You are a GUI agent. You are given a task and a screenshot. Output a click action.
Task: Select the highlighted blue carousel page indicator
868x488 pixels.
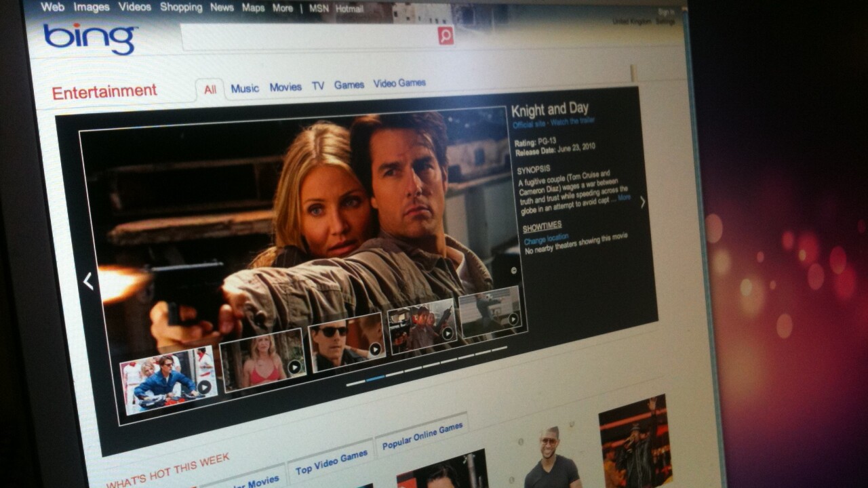click(375, 378)
